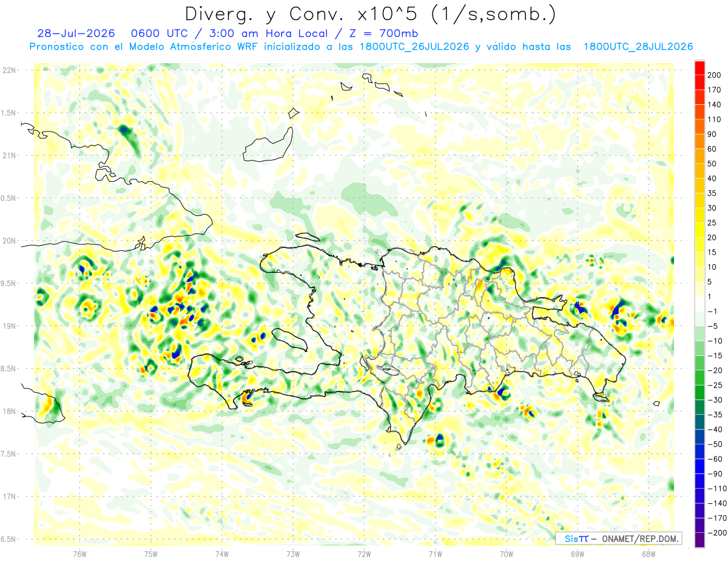This screenshot has width=728, height=562.
Task: Click the colorbar label "-200"
Action: [718, 533]
